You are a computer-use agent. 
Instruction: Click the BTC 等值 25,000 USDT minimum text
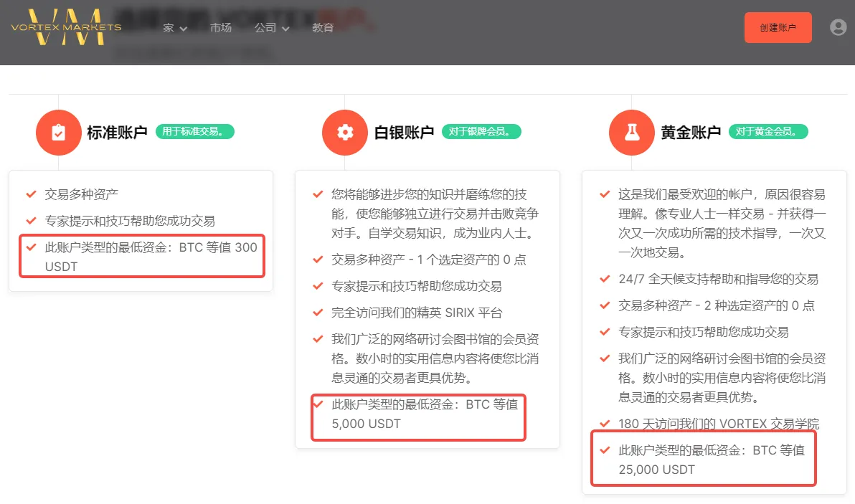[x=712, y=460]
